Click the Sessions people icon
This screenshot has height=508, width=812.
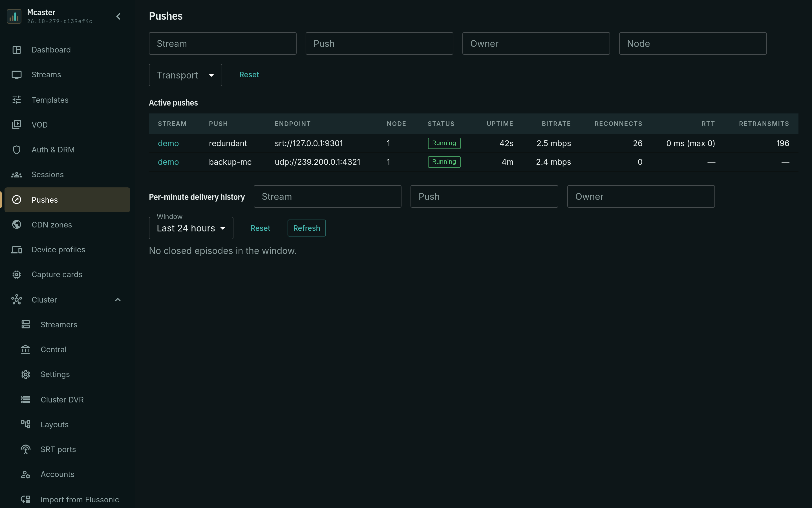click(x=16, y=175)
